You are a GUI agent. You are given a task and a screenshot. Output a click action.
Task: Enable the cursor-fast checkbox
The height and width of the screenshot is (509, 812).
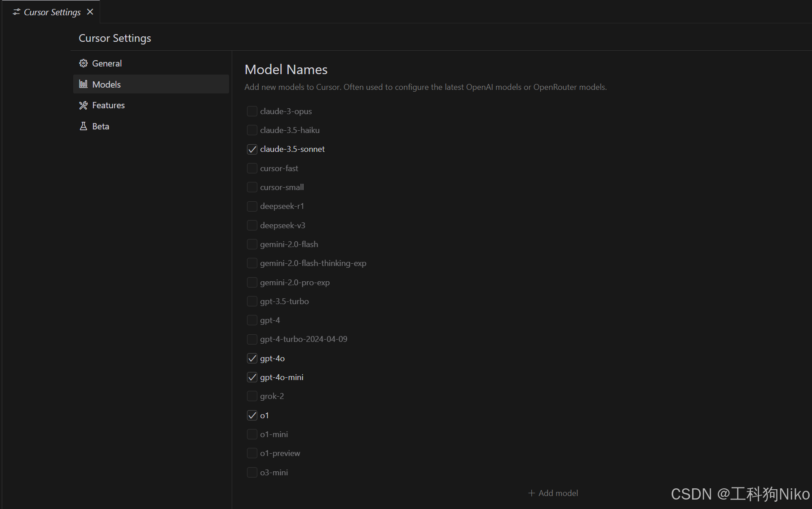coord(252,168)
